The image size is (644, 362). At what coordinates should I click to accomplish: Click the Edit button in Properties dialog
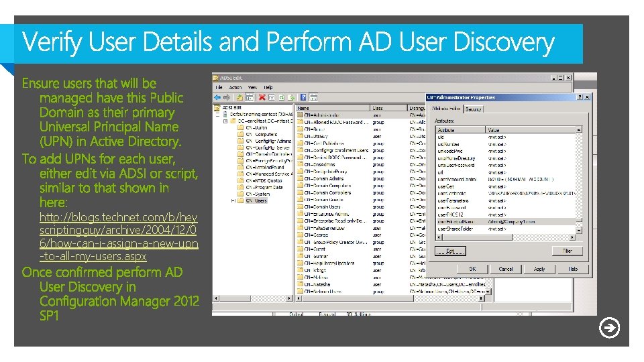(450, 251)
